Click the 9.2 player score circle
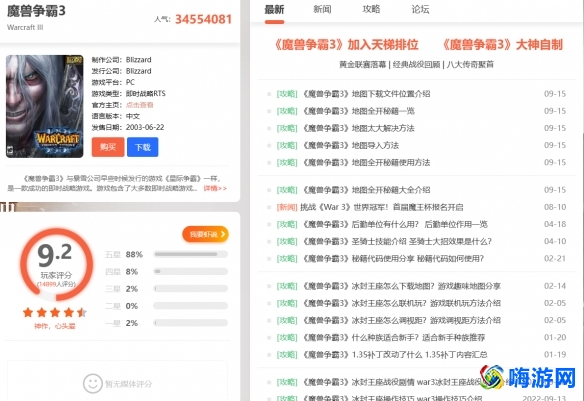The image size is (584, 401). point(56,265)
